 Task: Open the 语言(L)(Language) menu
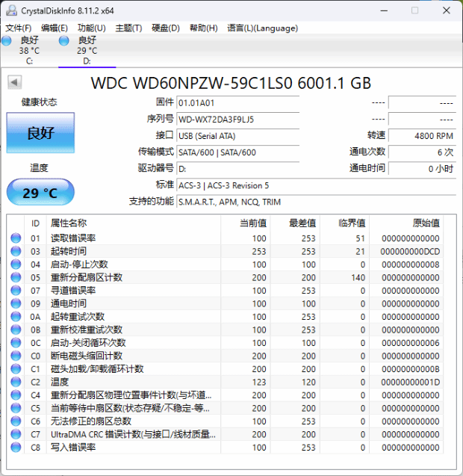point(262,28)
